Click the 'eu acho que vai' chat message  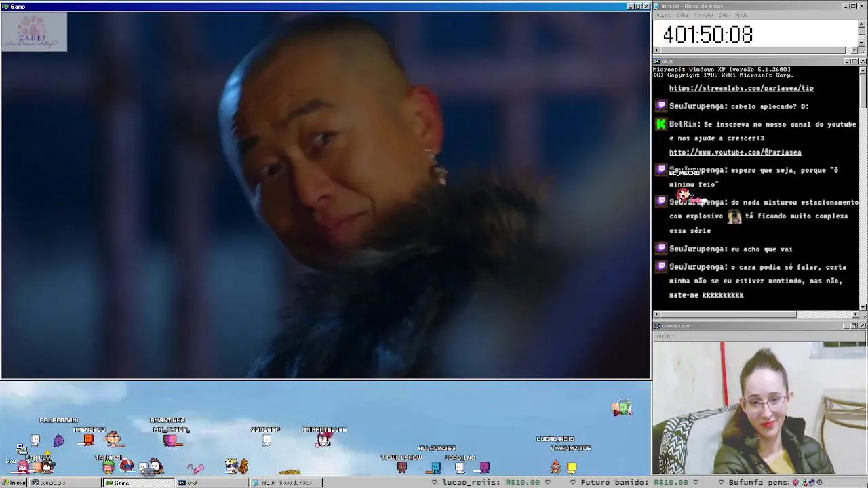pos(730,249)
